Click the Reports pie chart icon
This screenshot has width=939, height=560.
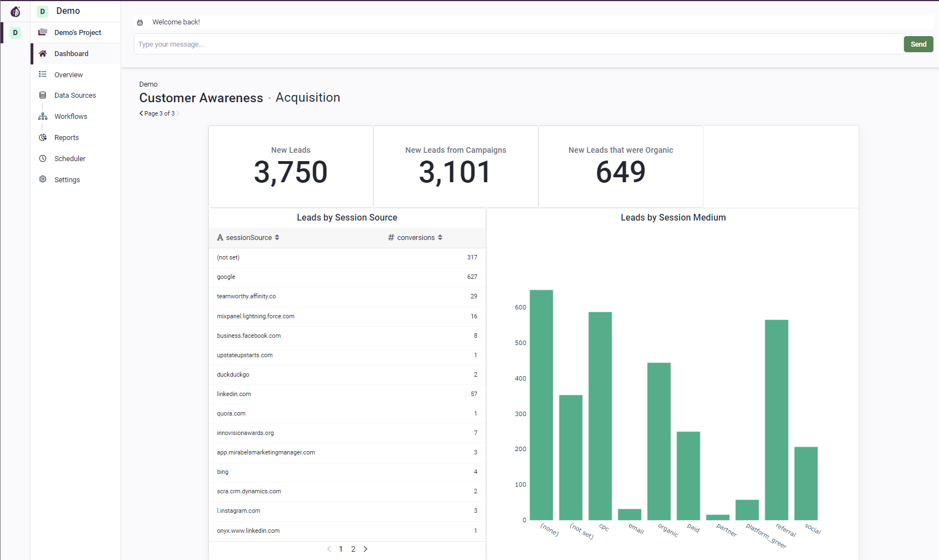(43, 137)
